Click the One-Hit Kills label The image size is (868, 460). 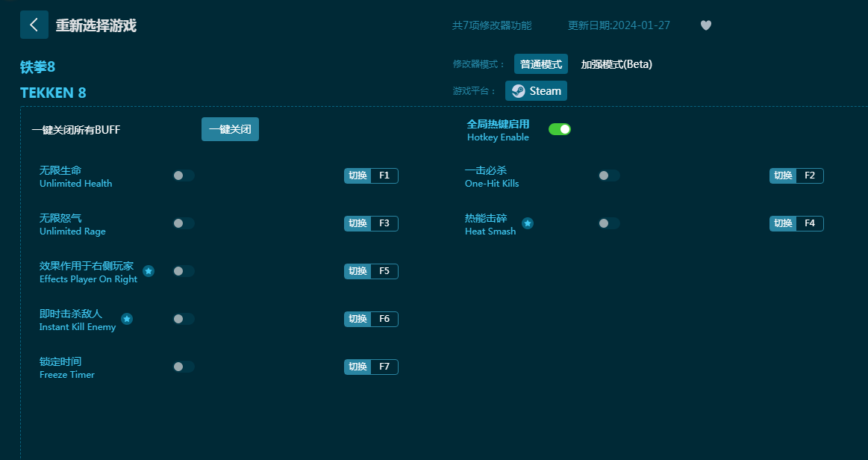tap(492, 183)
